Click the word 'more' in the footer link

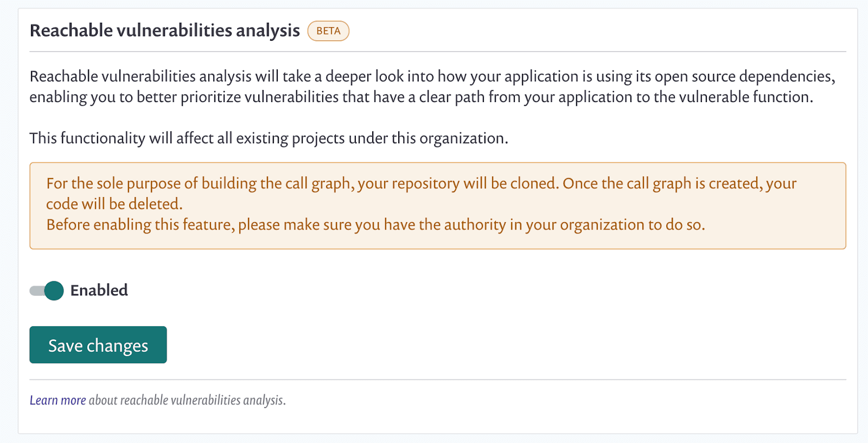pyautogui.click(x=73, y=400)
